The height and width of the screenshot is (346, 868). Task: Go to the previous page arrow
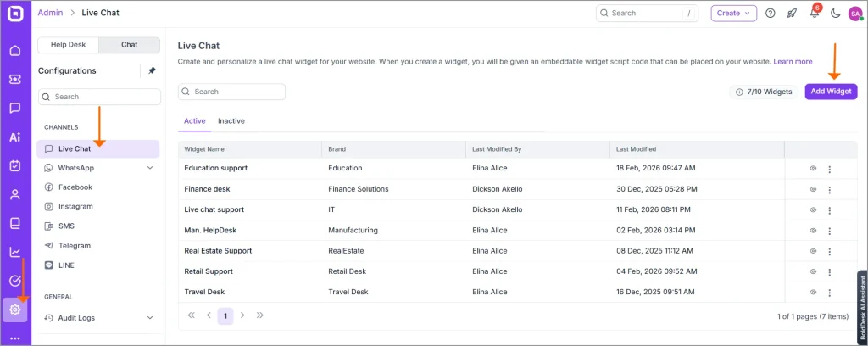209,315
